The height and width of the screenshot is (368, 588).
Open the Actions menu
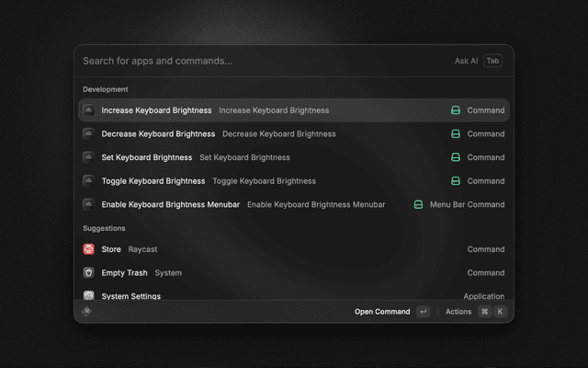pyautogui.click(x=458, y=312)
